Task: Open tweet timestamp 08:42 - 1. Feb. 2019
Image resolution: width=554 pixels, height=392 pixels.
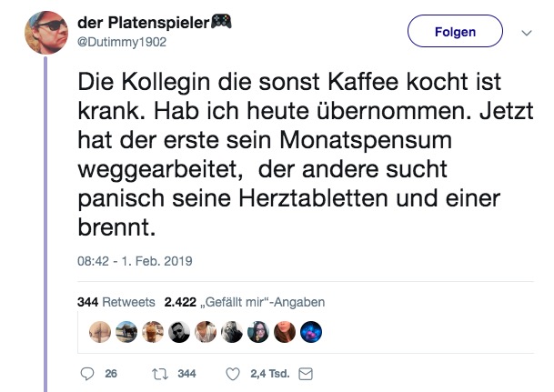Action: coord(135,261)
